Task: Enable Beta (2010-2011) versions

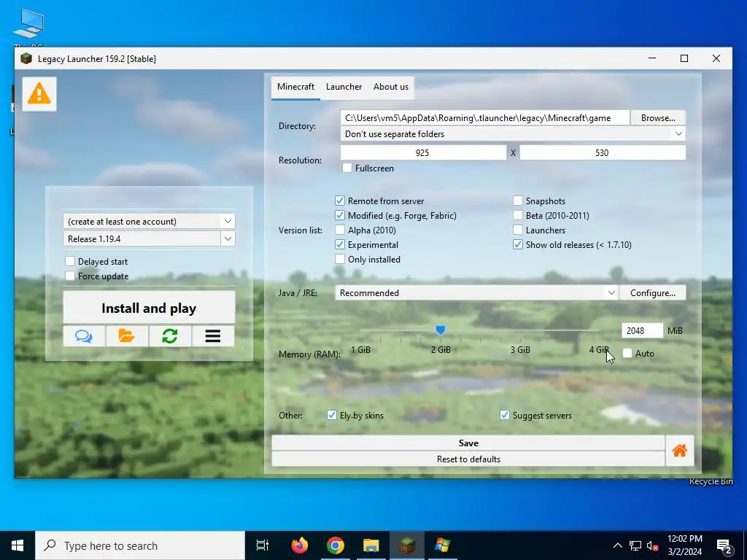Action: point(518,216)
